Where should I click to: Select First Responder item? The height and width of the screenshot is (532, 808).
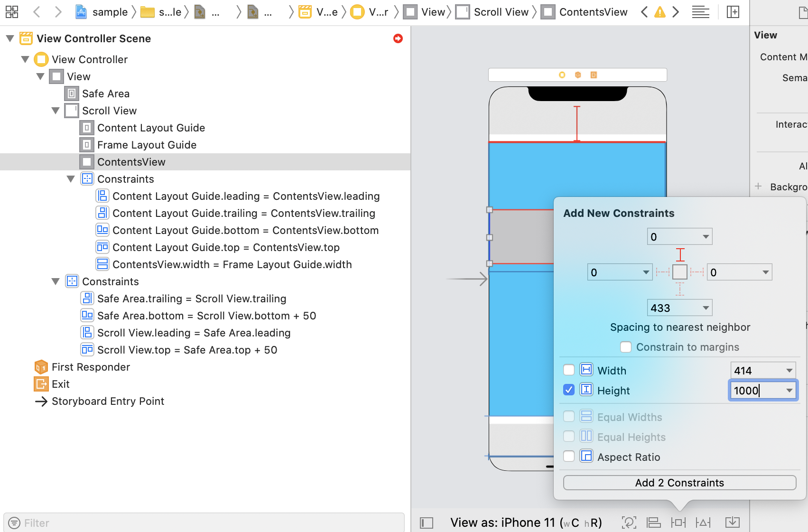82,367
